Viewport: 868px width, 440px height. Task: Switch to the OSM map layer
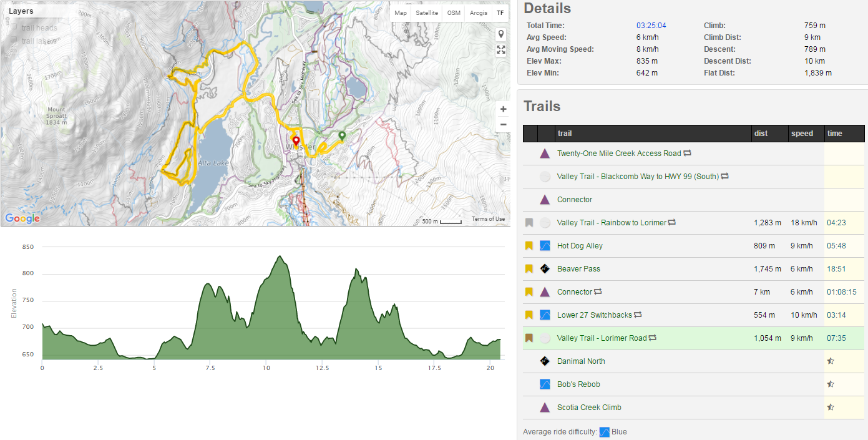(454, 13)
